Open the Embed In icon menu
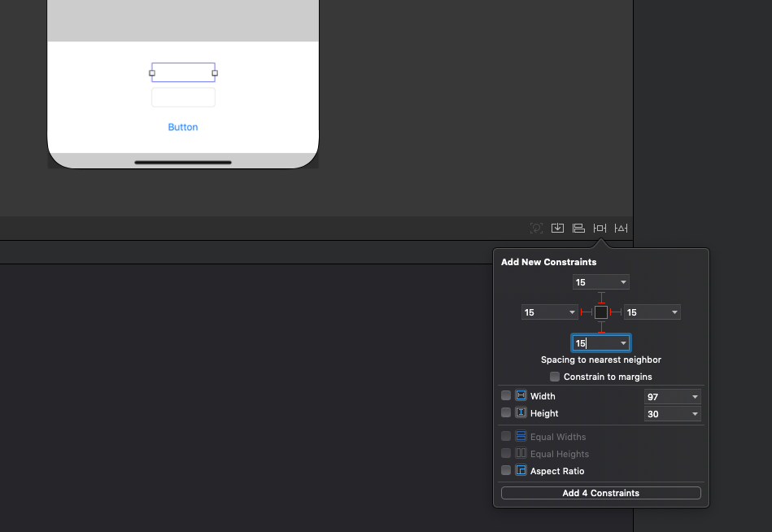 pyautogui.click(x=557, y=228)
